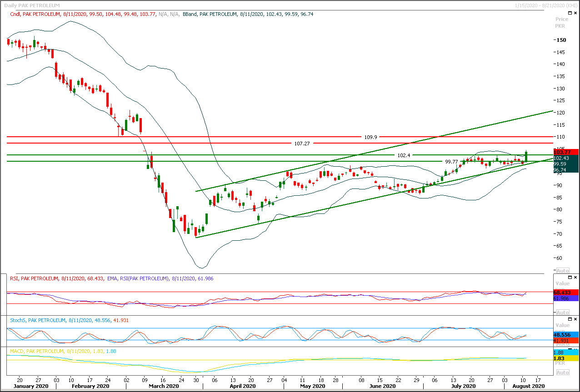Select the RSI, PAK PETROLEUM legend entry
This screenshot has width=580, height=392.
click(57, 278)
